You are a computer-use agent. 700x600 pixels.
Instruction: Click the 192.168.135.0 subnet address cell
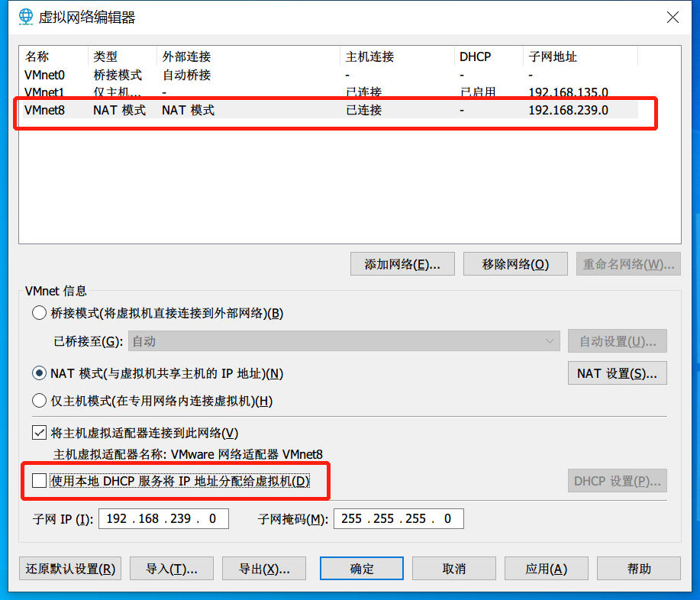click(568, 92)
